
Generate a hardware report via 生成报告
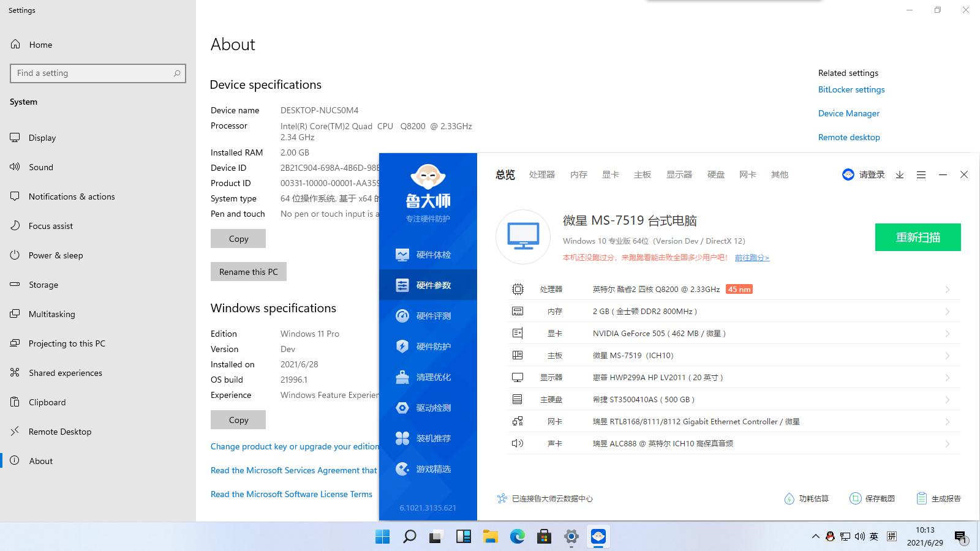point(938,498)
